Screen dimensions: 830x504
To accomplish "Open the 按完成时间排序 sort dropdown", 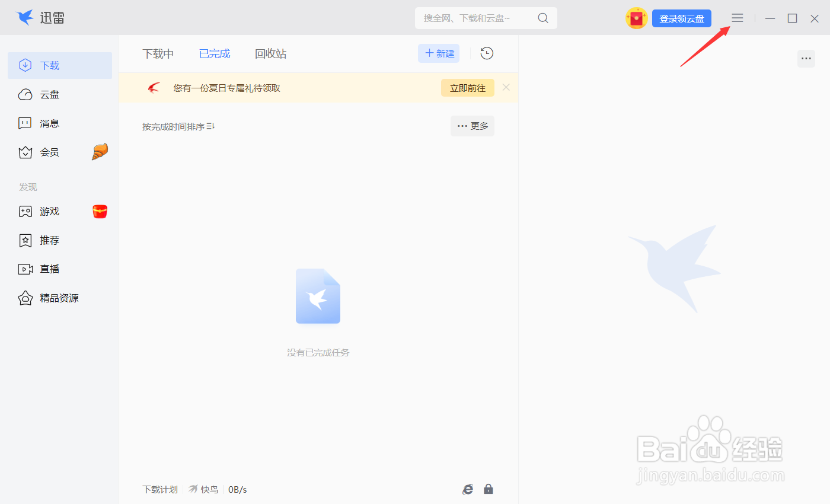I will click(178, 126).
